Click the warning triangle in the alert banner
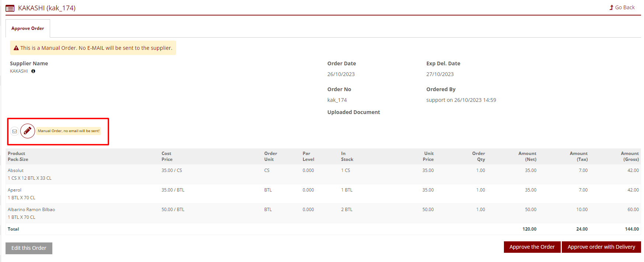The height and width of the screenshot is (262, 644). 16,48
